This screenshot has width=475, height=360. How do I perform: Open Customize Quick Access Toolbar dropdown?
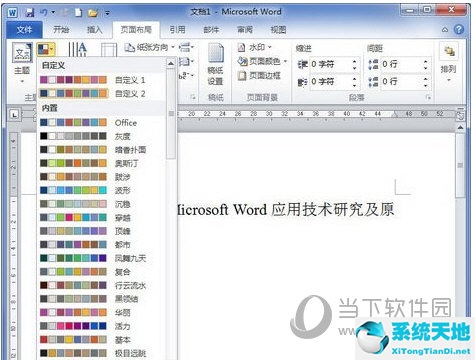[x=107, y=13]
